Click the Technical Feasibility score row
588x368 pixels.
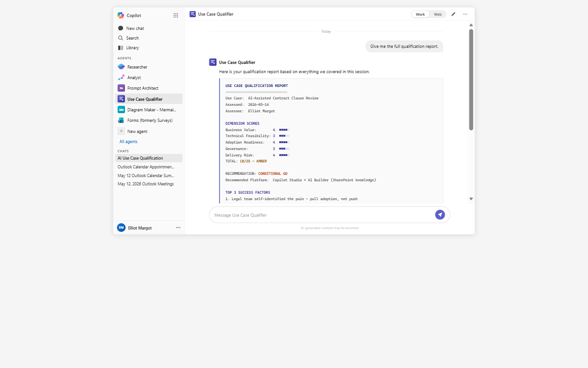(x=258, y=136)
